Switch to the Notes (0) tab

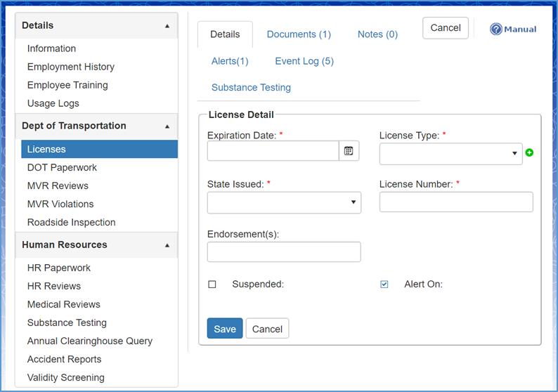377,34
